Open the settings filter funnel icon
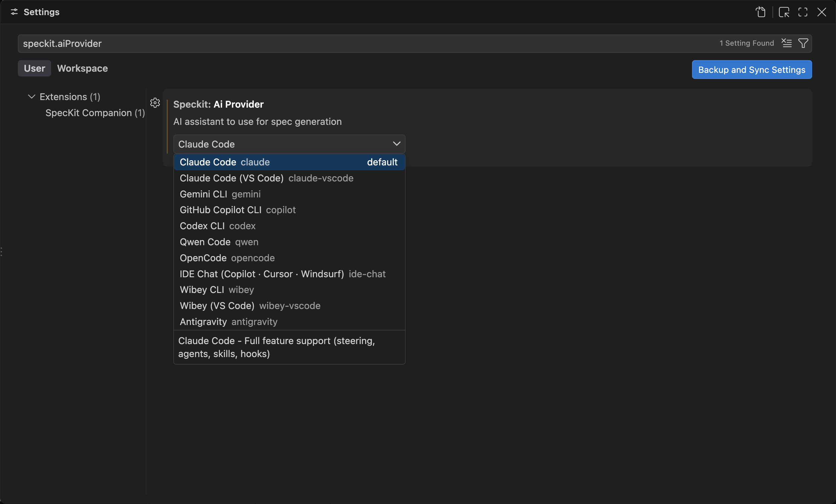This screenshot has width=836, height=504. click(x=803, y=43)
